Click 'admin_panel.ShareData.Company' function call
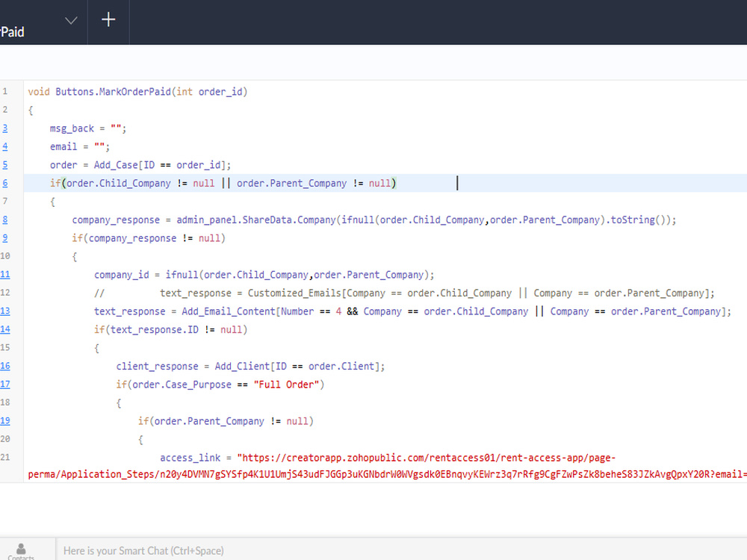This screenshot has height=560, width=747. click(x=256, y=220)
